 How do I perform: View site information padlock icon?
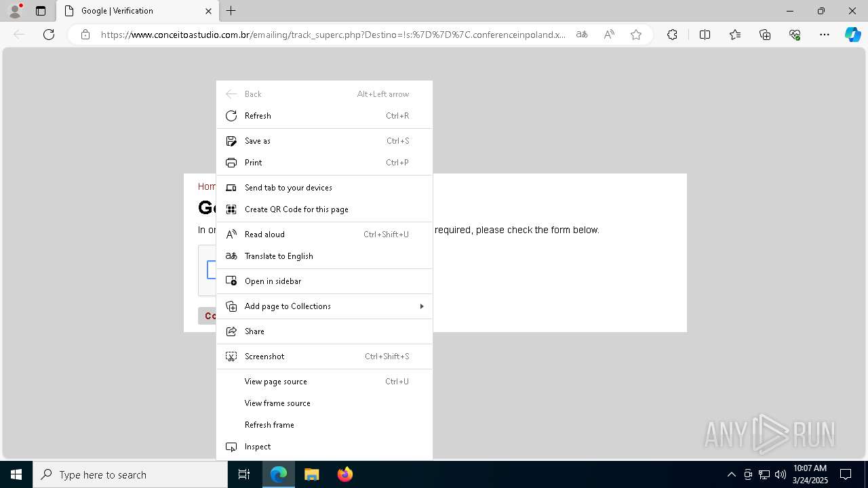point(85,35)
